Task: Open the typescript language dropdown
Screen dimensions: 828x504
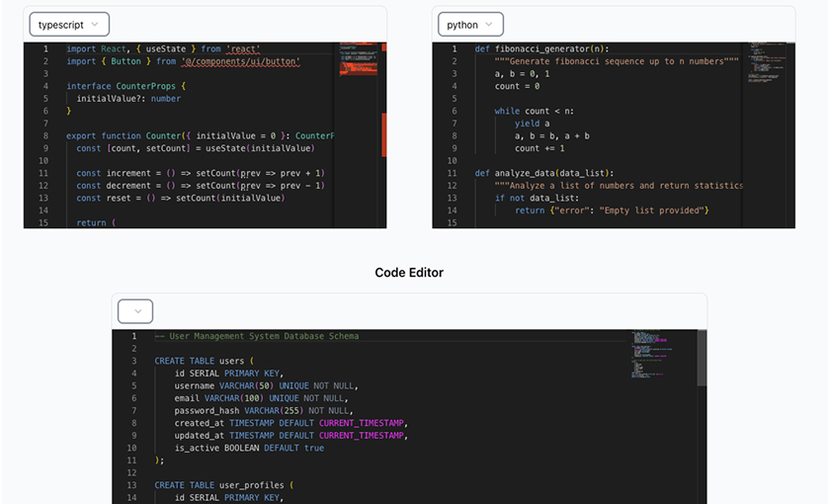Action: pos(68,25)
